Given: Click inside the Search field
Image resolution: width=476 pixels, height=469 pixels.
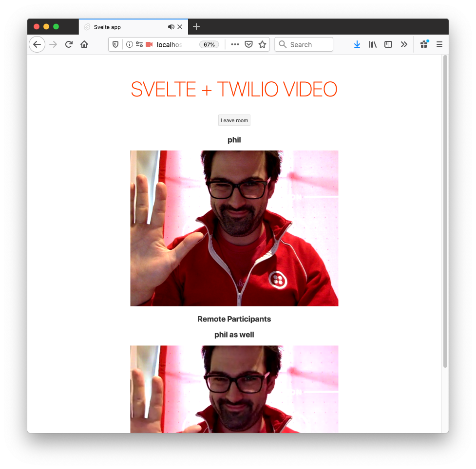Looking at the screenshot, I should tap(304, 45).
